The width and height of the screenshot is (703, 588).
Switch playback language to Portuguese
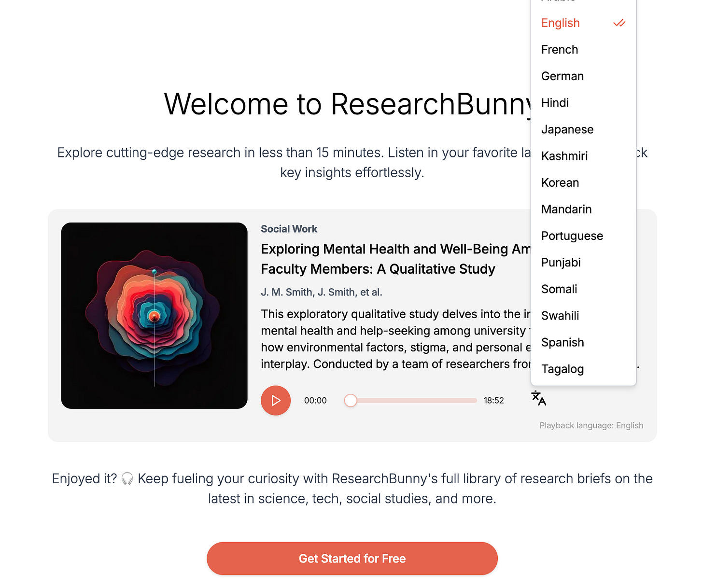583,236
